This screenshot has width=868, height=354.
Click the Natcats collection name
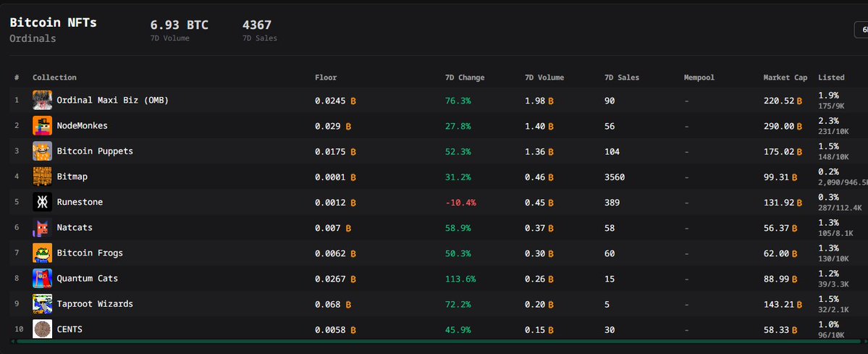click(x=75, y=228)
